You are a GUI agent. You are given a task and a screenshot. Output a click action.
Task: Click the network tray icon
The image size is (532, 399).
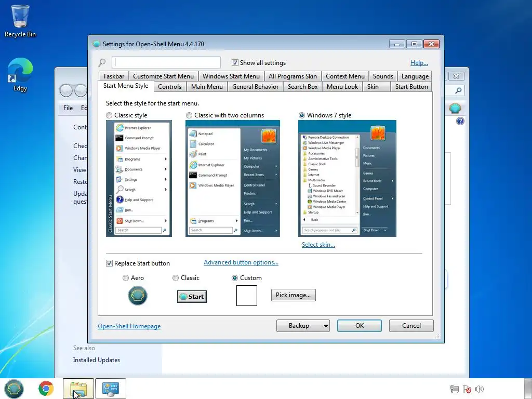click(x=454, y=389)
